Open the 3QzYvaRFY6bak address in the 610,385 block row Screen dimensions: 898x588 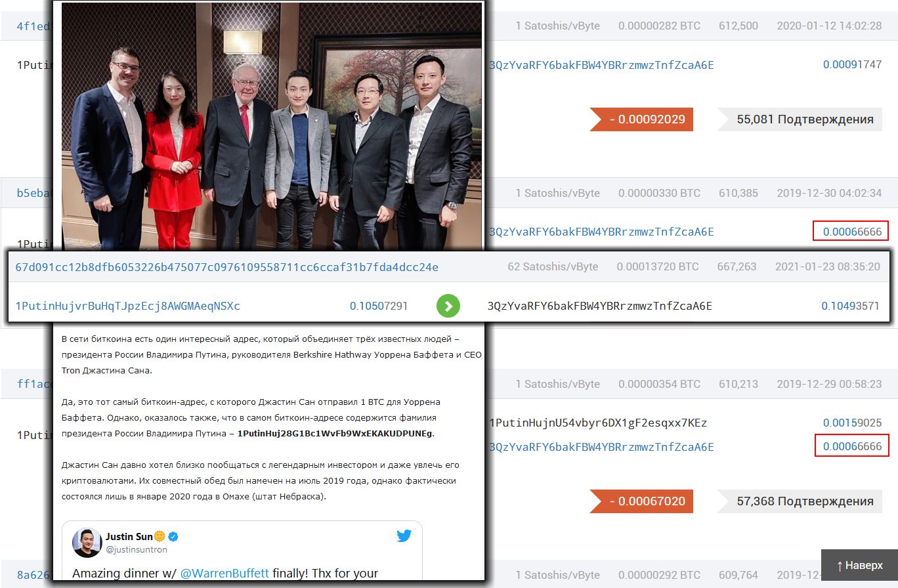click(x=601, y=232)
